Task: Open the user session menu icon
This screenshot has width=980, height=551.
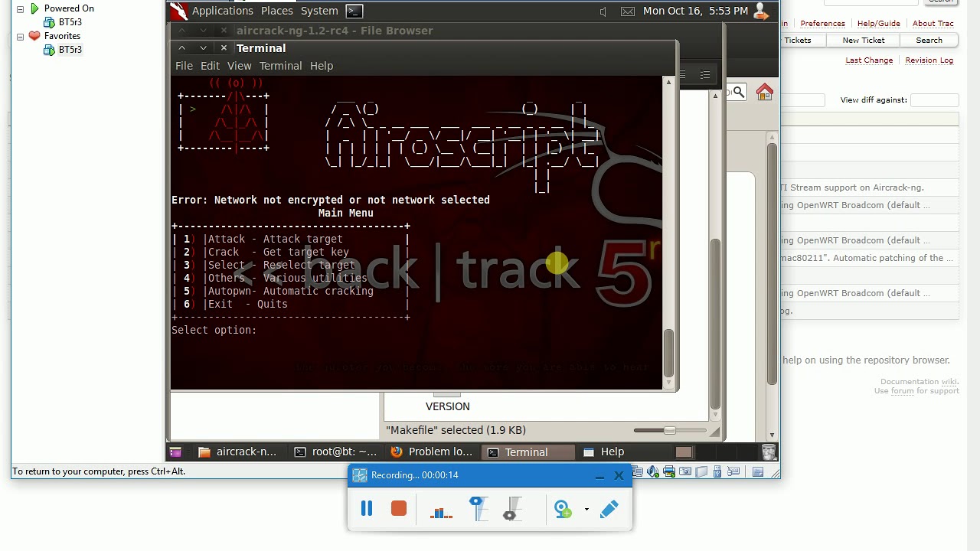Action: coord(760,11)
